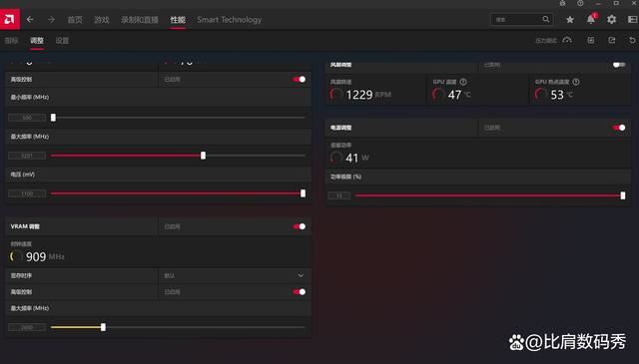Open settings gear icon
The height and width of the screenshot is (364, 639).
611,20
